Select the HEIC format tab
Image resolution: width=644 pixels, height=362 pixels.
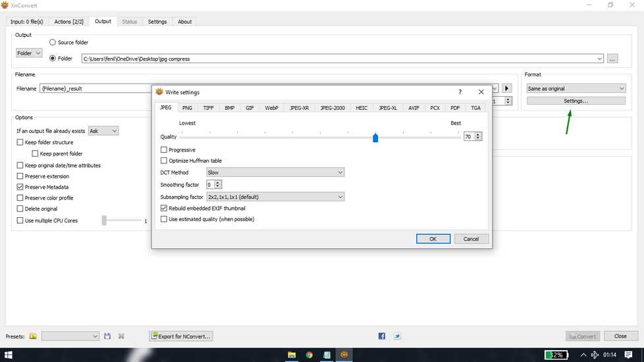tap(362, 108)
